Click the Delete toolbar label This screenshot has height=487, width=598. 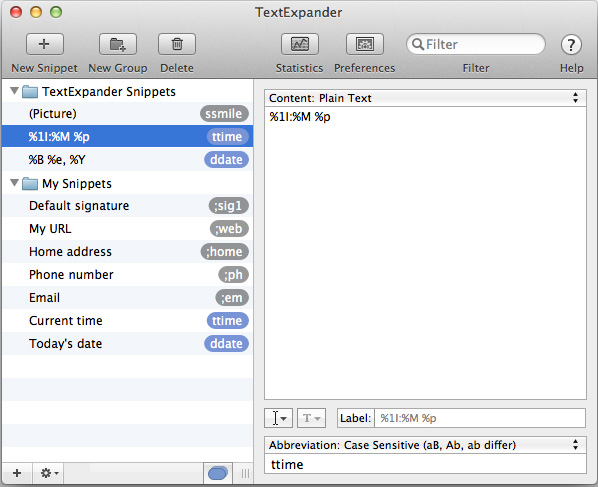pyautogui.click(x=177, y=68)
